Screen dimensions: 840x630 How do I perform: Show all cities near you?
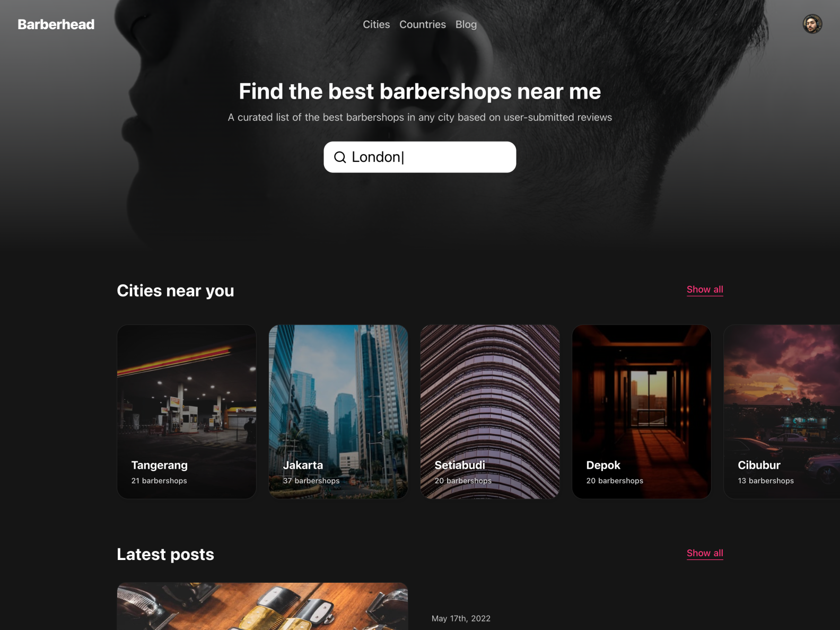[x=705, y=290]
